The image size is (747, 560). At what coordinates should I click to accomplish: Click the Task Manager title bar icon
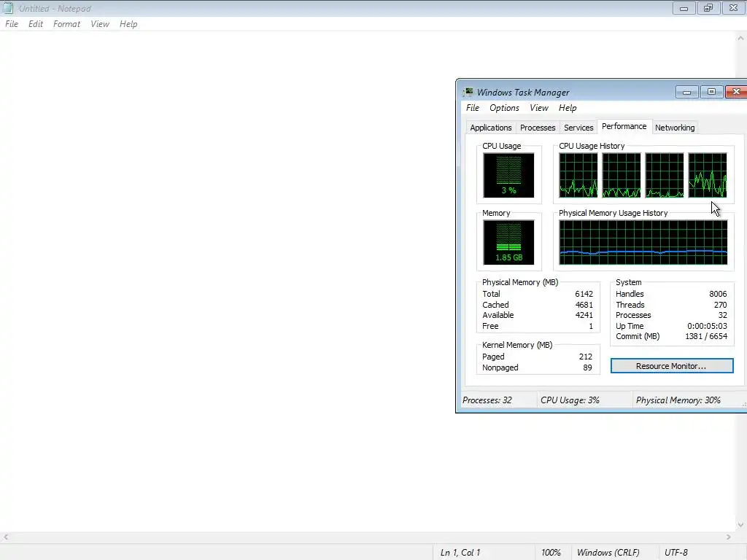pos(469,92)
